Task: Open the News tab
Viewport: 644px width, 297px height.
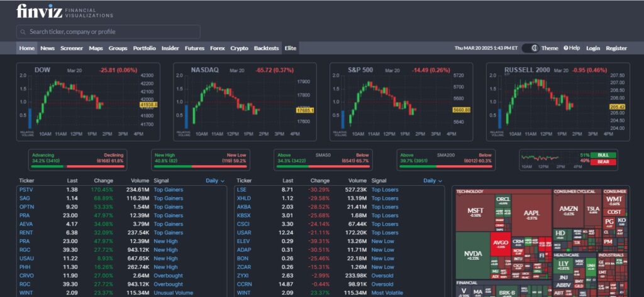Action: (48, 48)
